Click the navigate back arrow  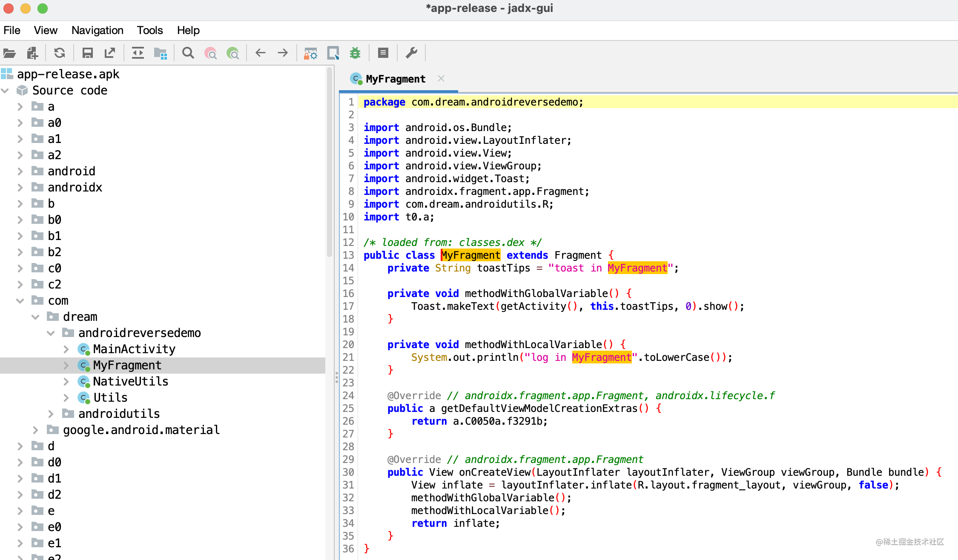(261, 53)
